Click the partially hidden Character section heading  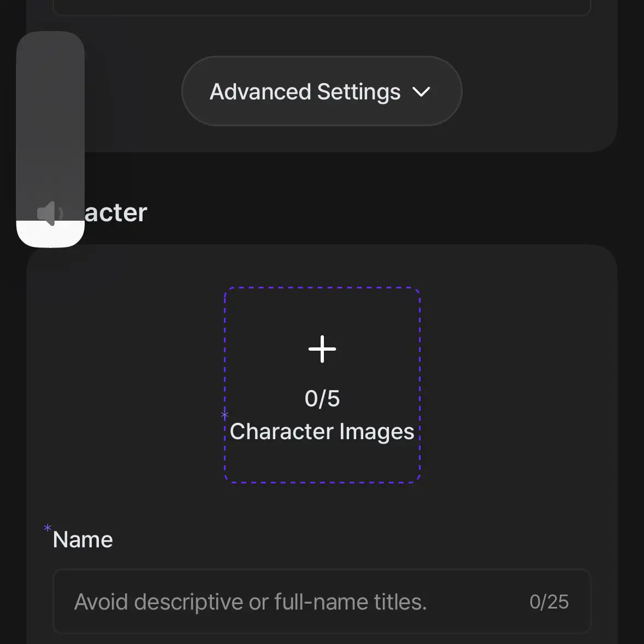click(116, 212)
